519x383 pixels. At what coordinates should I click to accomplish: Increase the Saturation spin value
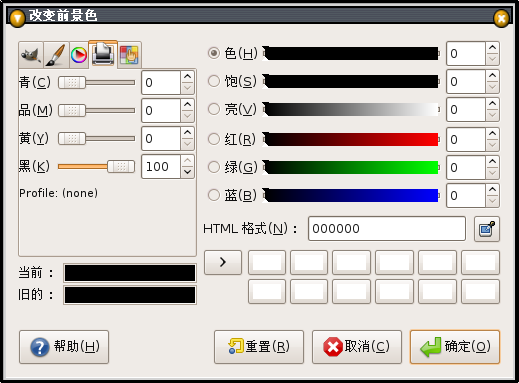(492, 76)
